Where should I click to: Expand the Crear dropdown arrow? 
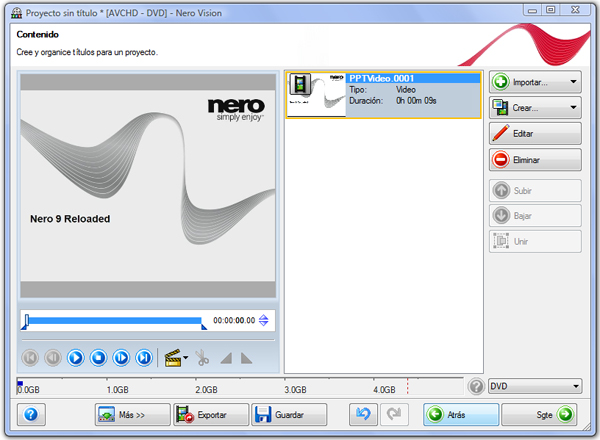pyautogui.click(x=573, y=108)
